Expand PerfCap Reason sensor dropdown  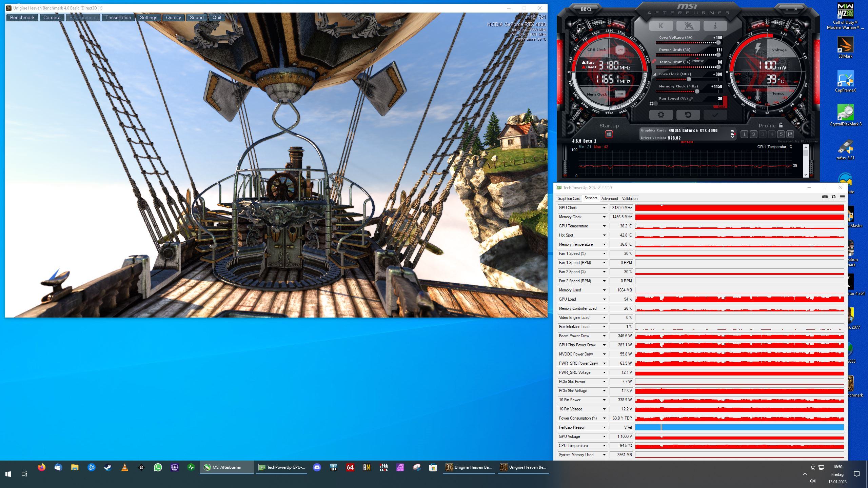[x=604, y=427]
